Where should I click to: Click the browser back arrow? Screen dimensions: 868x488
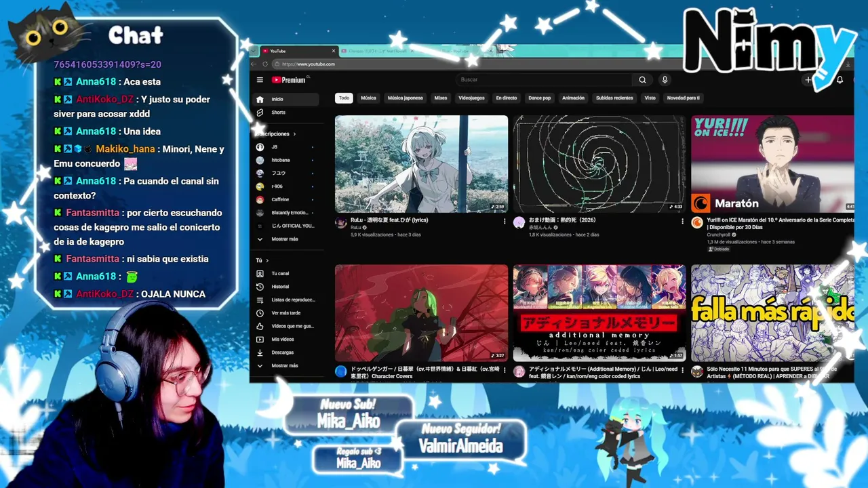pos(254,64)
